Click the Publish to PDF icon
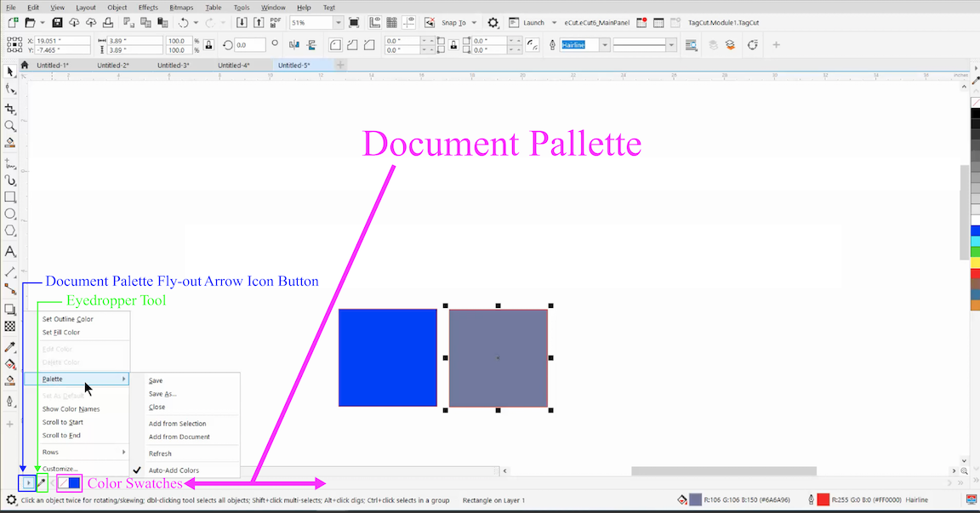The image size is (980, 513). pyautogui.click(x=276, y=22)
